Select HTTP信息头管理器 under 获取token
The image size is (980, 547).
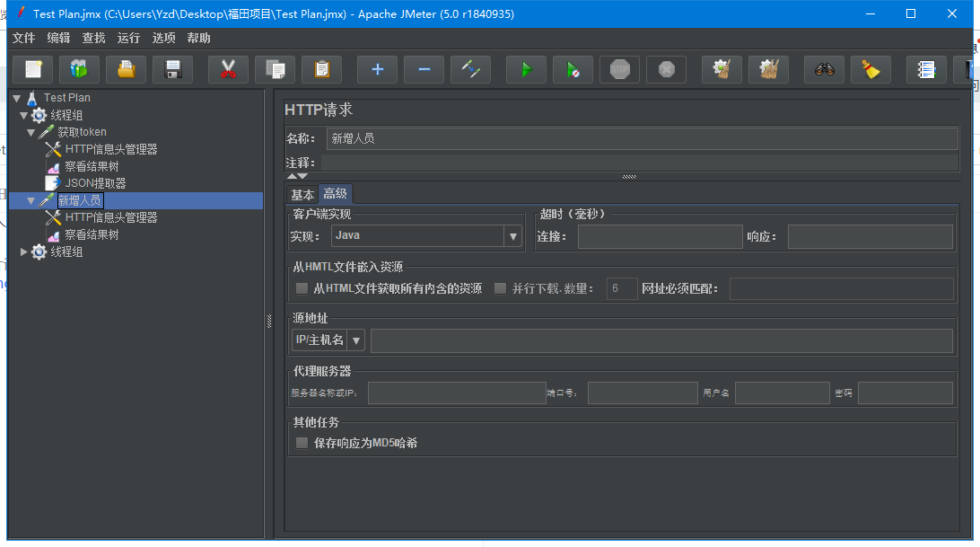(x=111, y=149)
